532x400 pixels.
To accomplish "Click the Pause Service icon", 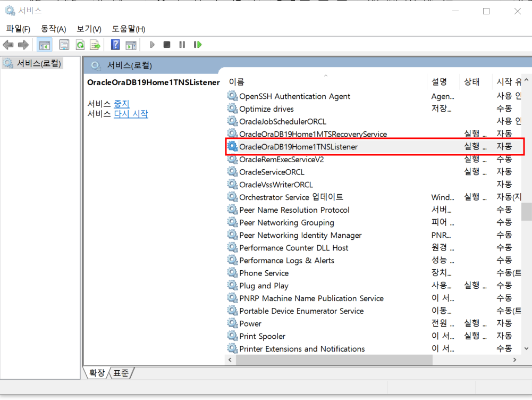I will [182, 45].
